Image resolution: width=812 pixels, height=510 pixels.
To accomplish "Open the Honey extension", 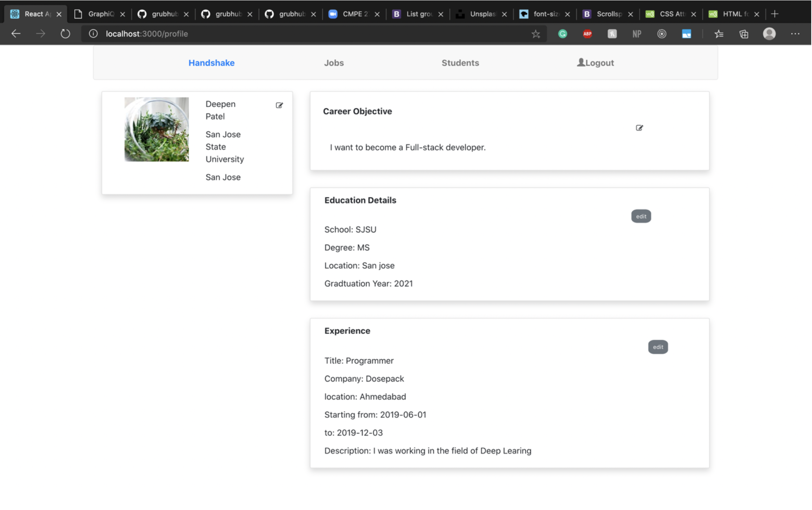I will (x=612, y=34).
